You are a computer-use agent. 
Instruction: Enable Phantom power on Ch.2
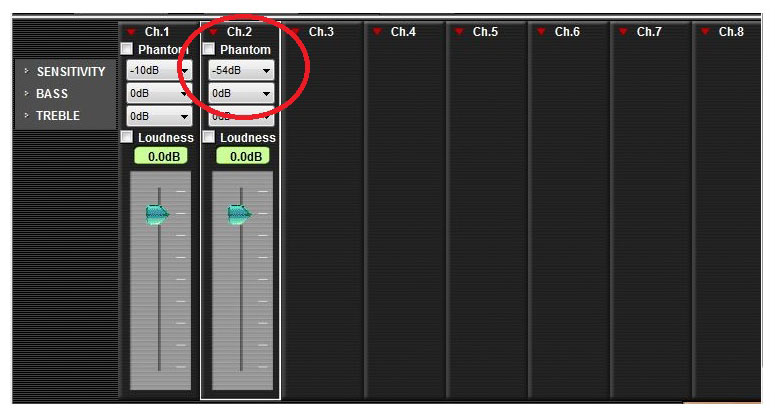tap(209, 49)
